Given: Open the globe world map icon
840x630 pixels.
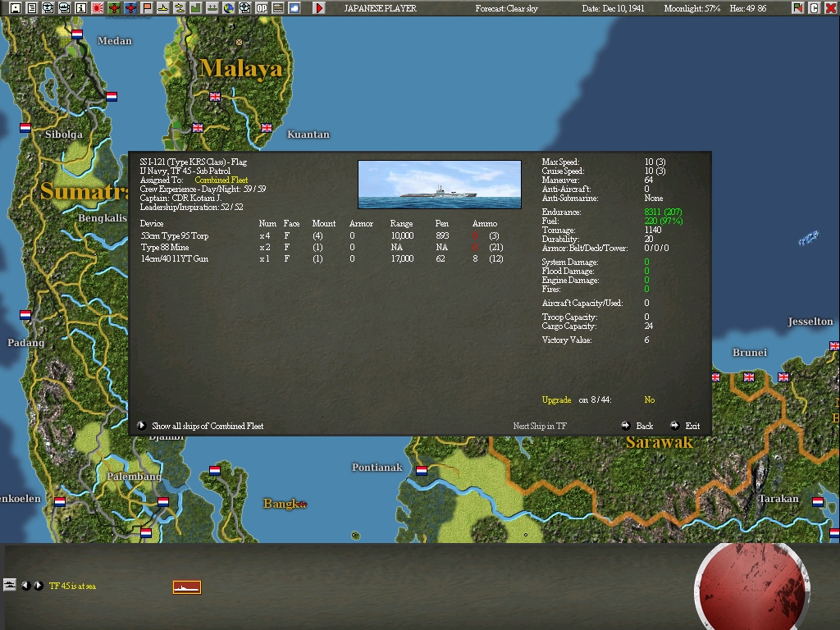Looking at the screenshot, I should pos(229,8).
